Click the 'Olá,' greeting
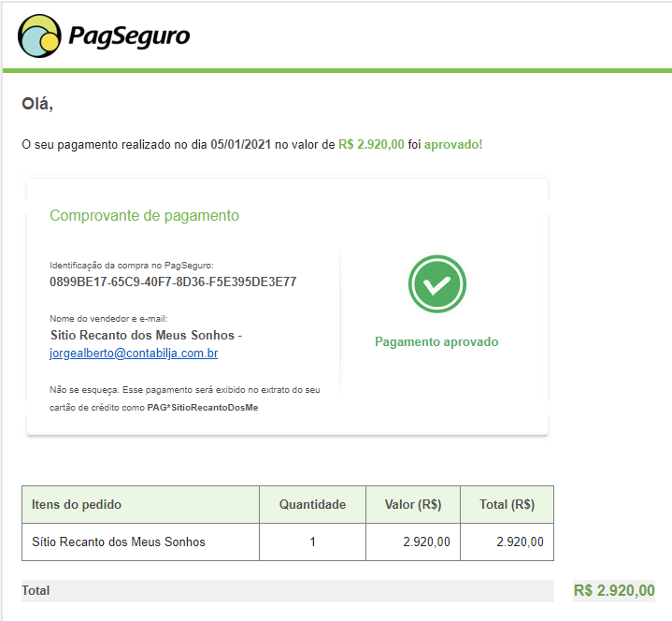This screenshot has height=621, width=672. pyautogui.click(x=37, y=104)
